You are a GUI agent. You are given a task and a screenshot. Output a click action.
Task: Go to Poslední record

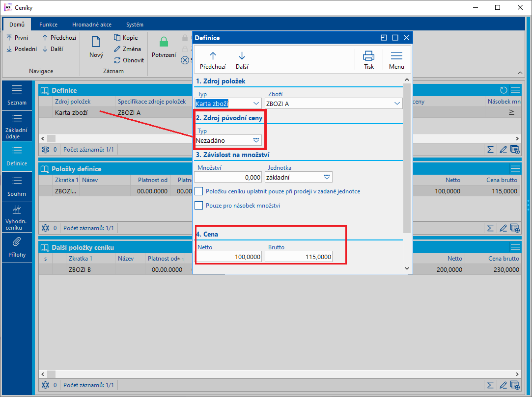[x=22, y=49]
